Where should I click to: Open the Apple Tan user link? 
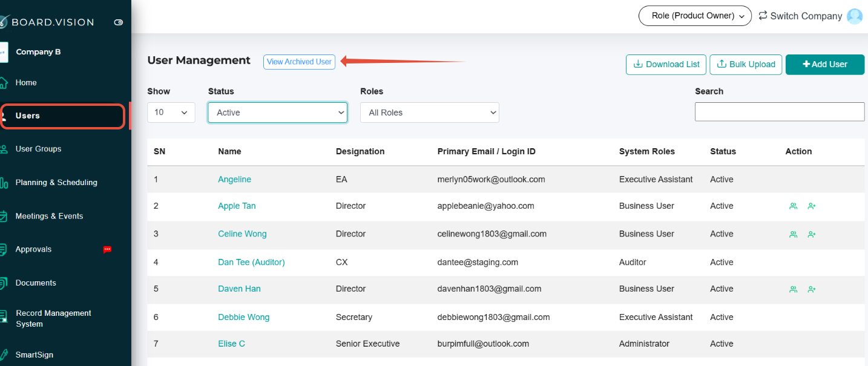pos(237,206)
